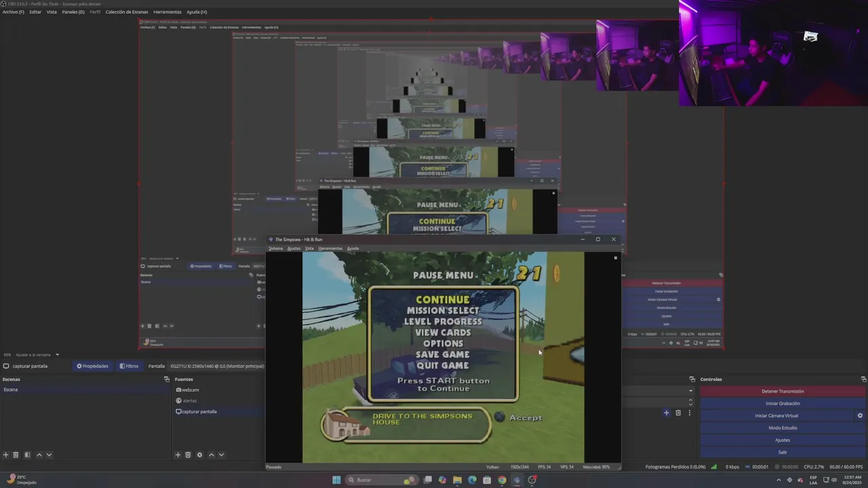Image resolution: width=868 pixels, height=488 pixels.
Task: Open Ayuda menu in the emulator window
Action: pos(353,248)
